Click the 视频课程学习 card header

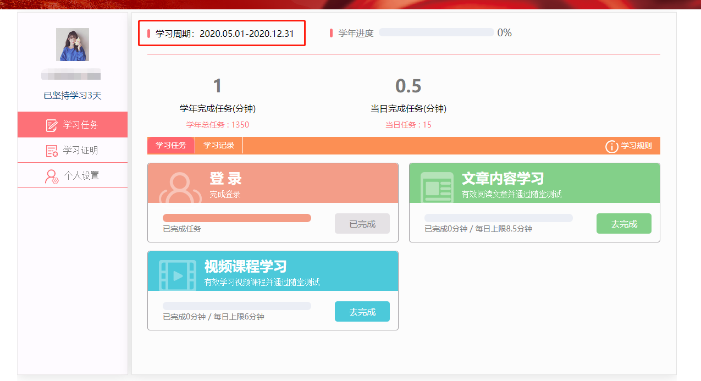click(273, 271)
